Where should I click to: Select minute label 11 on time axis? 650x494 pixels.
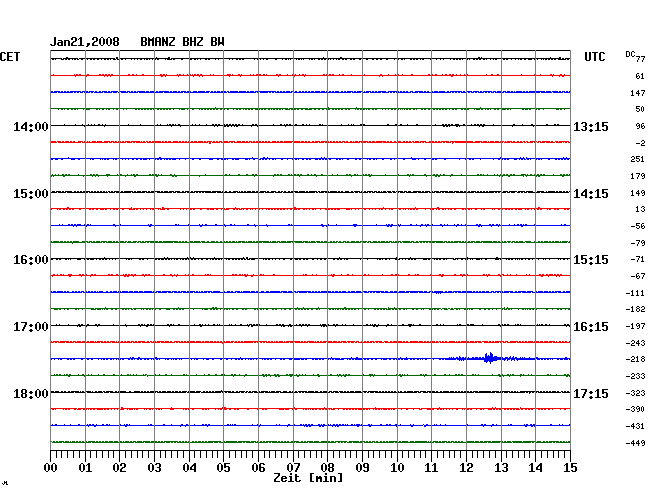pos(432,468)
